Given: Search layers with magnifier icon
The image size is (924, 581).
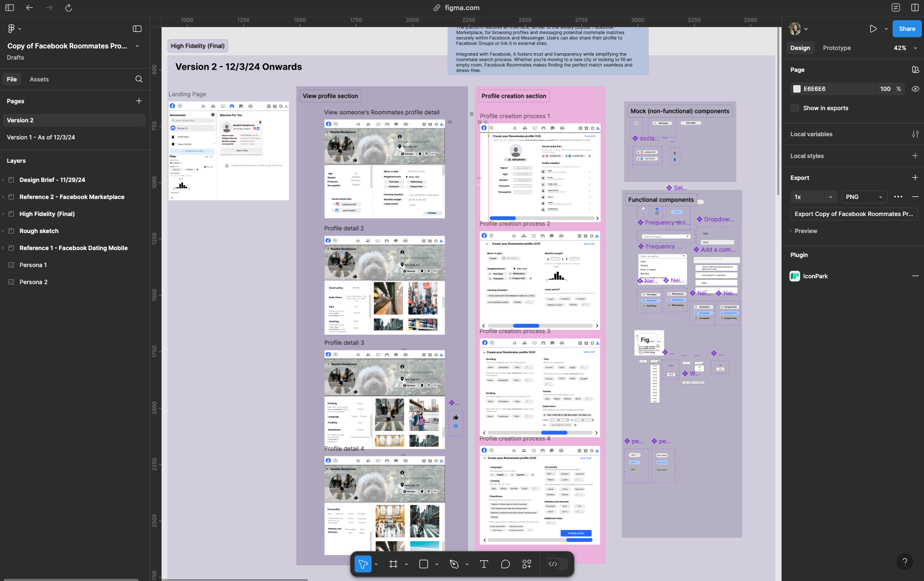Looking at the screenshot, I should (139, 79).
